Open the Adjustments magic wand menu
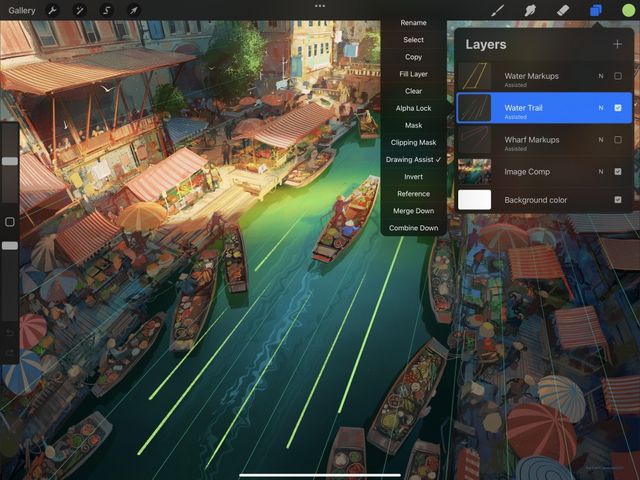 (x=79, y=10)
